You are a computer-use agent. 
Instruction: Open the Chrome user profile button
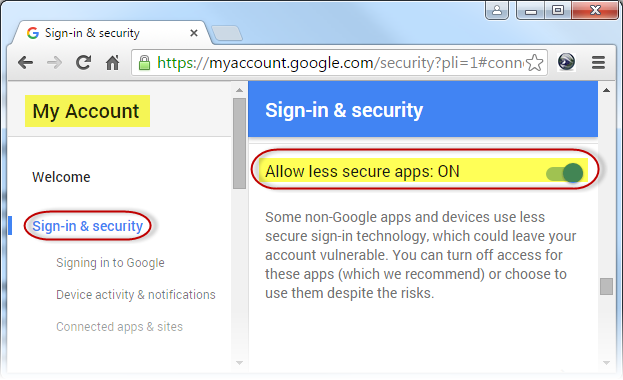pos(497,10)
